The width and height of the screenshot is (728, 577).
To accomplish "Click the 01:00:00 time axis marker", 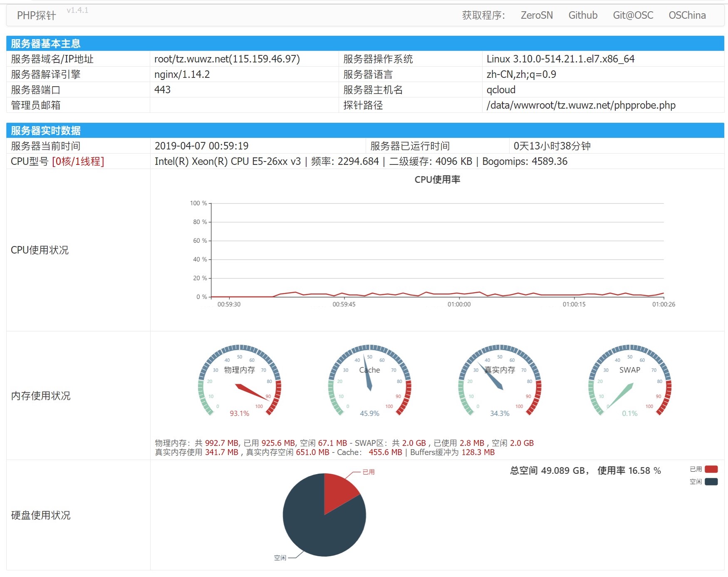I will tap(459, 304).
